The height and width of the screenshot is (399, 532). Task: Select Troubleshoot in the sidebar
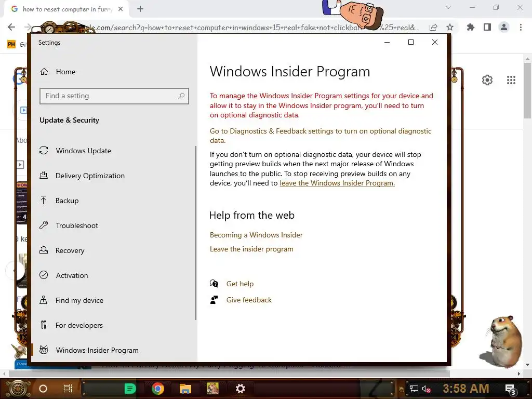77,225
